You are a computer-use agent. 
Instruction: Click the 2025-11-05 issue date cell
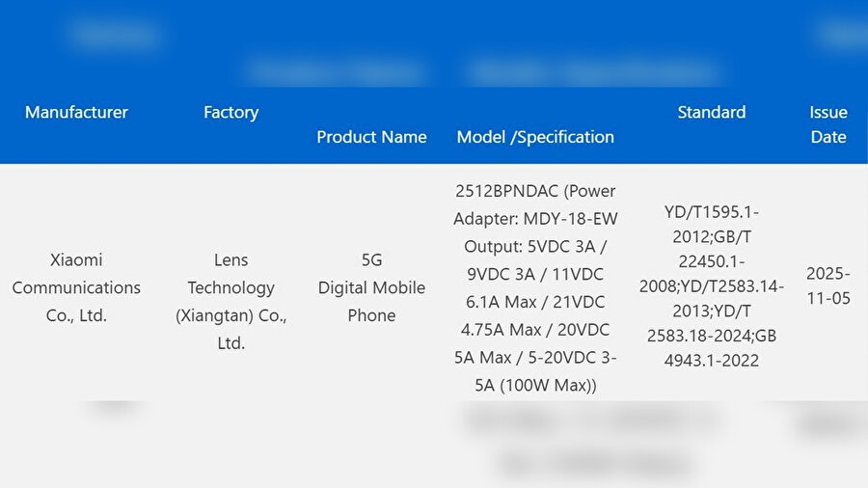828,285
